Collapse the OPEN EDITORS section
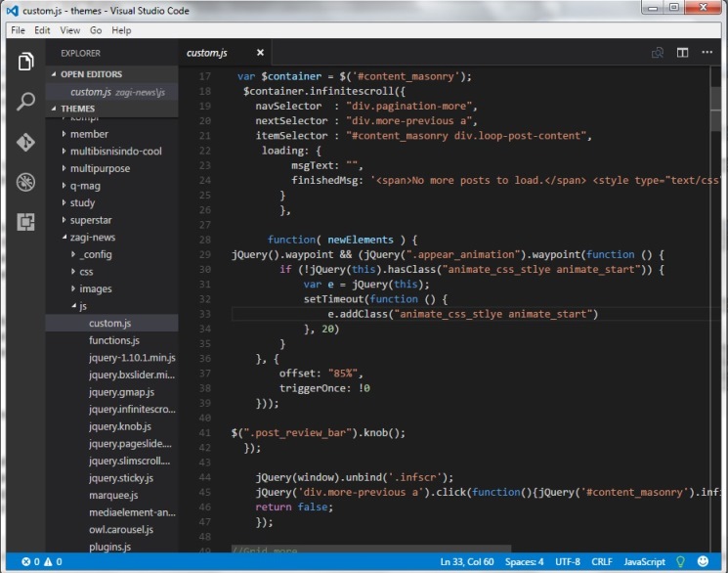Screen dimensions: 728x573 [x=91, y=74]
